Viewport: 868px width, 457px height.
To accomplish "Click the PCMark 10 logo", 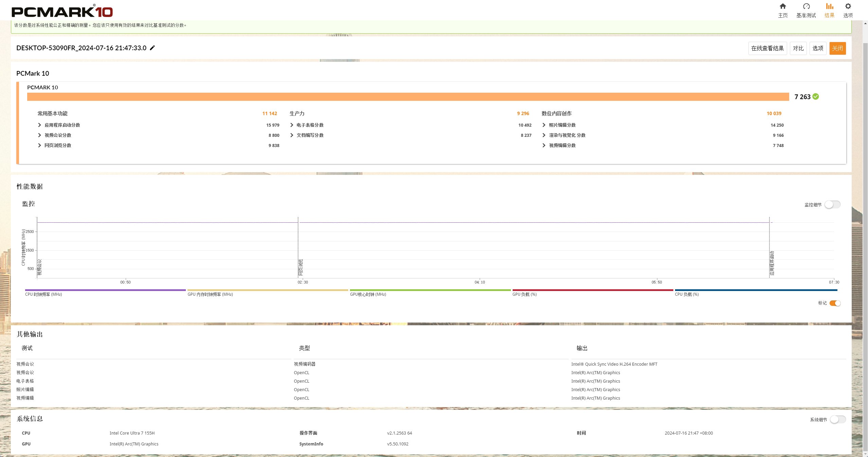I will 62,11.
